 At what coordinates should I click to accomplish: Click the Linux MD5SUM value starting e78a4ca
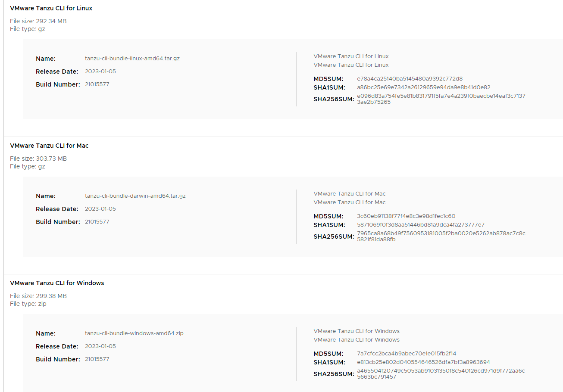point(410,79)
